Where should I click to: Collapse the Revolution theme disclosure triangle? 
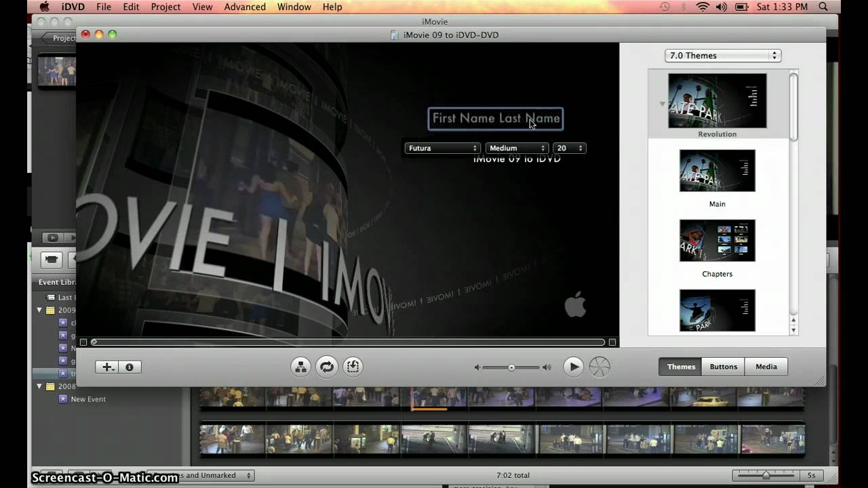click(x=662, y=104)
